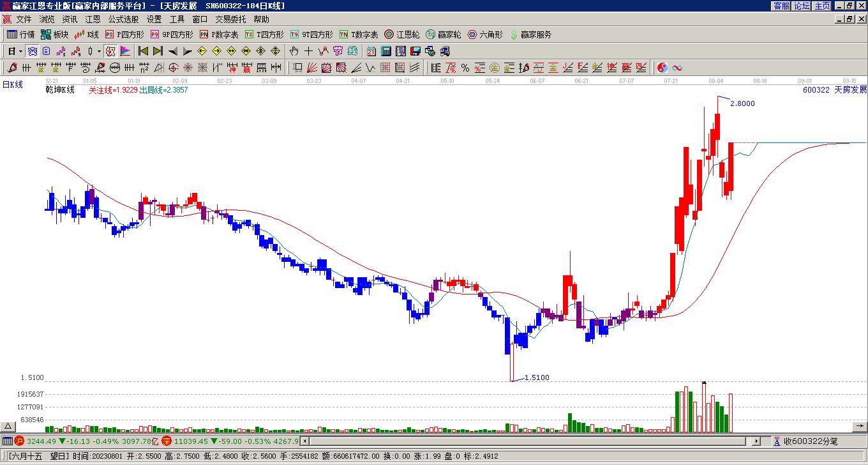Viewport: 868px width, 465px height.
Task: Click the 08-04 date marker
Action: point(715,81)
